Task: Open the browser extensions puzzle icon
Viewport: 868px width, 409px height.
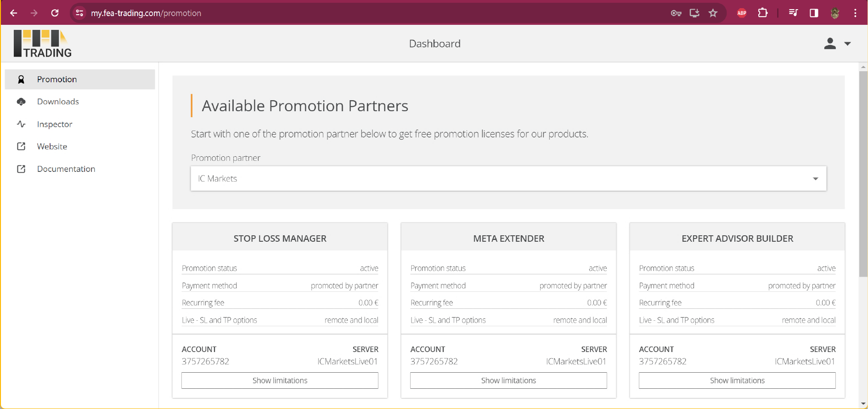Action: coord(763,13)
